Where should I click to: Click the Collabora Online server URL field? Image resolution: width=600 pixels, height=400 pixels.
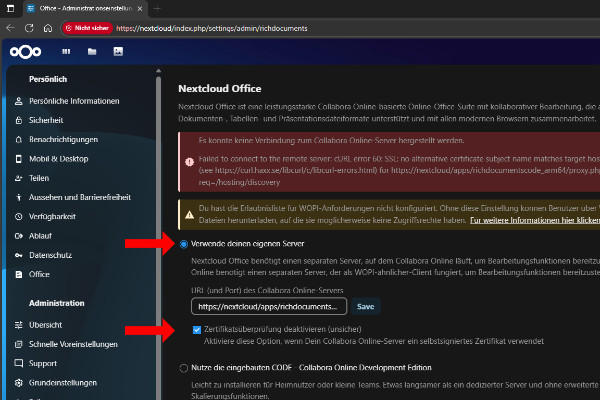coord(268,306)
